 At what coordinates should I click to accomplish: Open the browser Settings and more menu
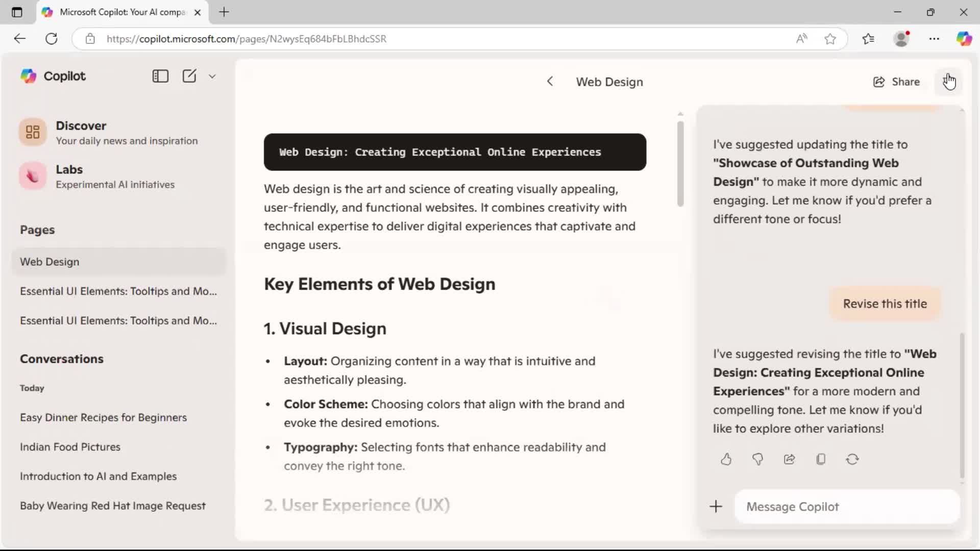pos(934,39)
